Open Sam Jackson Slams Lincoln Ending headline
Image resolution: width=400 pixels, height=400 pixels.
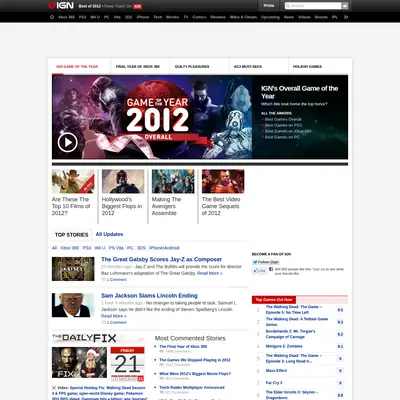(x=149, y=296)
